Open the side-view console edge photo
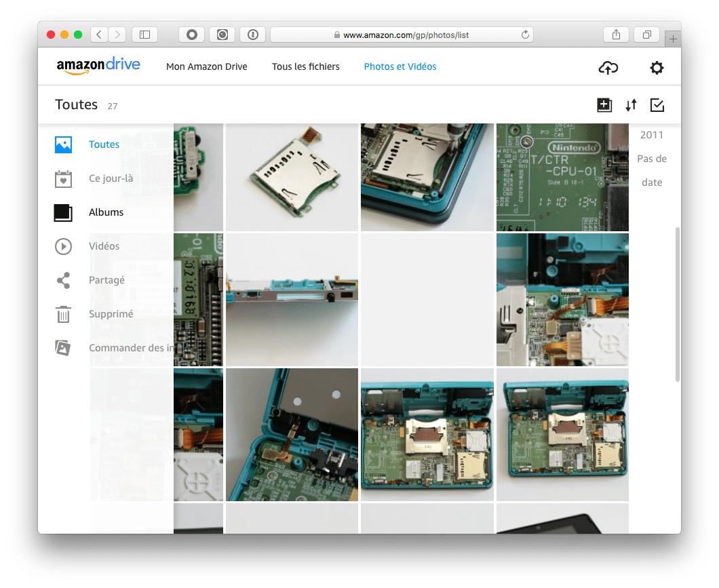 292,300
